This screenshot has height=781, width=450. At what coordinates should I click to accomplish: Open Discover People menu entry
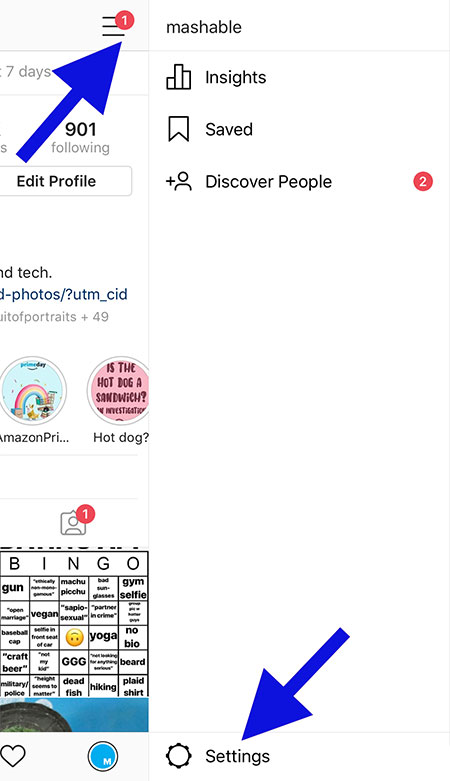coord(299,181)
